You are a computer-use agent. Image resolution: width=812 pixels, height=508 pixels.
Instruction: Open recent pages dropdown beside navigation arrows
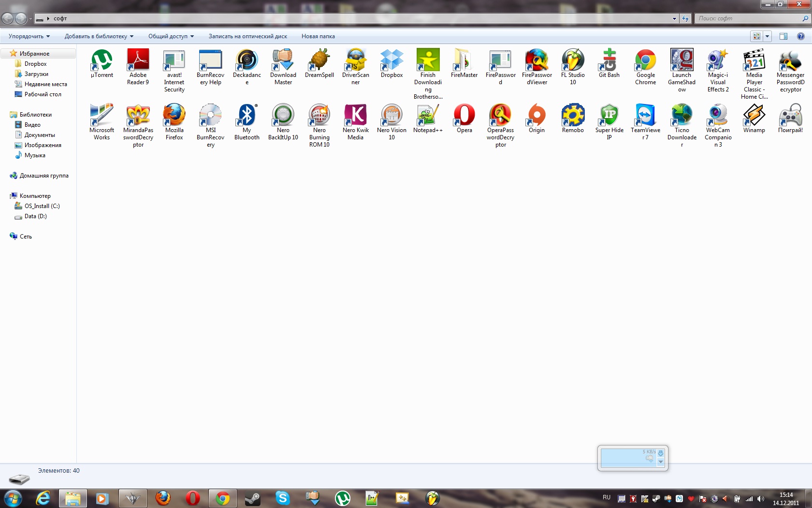tap(30, 19)
